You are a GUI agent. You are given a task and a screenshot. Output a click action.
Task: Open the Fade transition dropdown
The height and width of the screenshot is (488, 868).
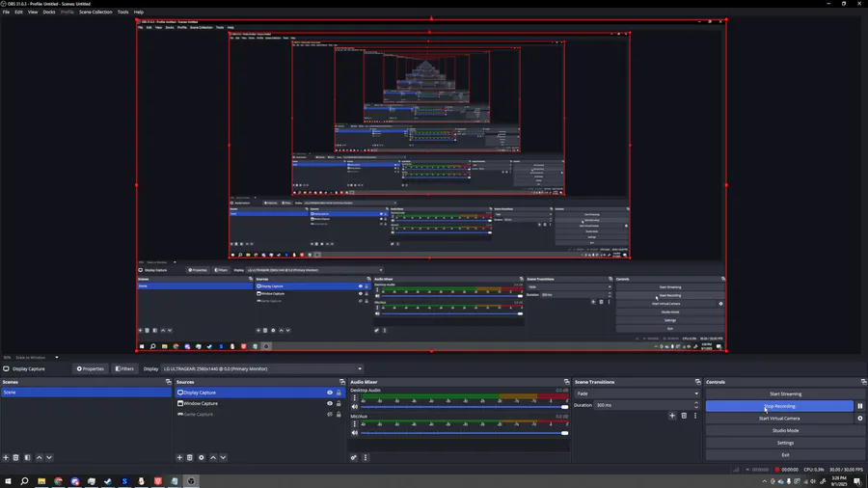(637, 393)
